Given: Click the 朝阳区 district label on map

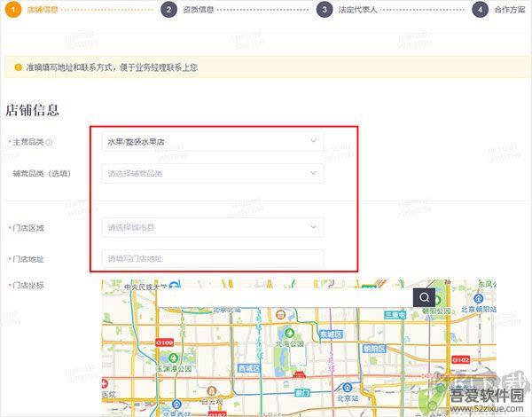Looking at the screenshot, I should click(x=374, y=349).
